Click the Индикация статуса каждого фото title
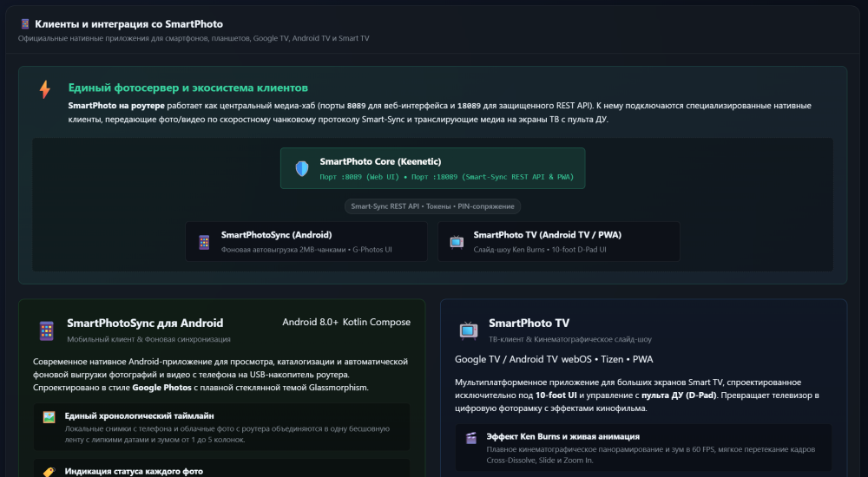Image resolution: width=868 pixels, height=477 pixels. tap(134, 472)
